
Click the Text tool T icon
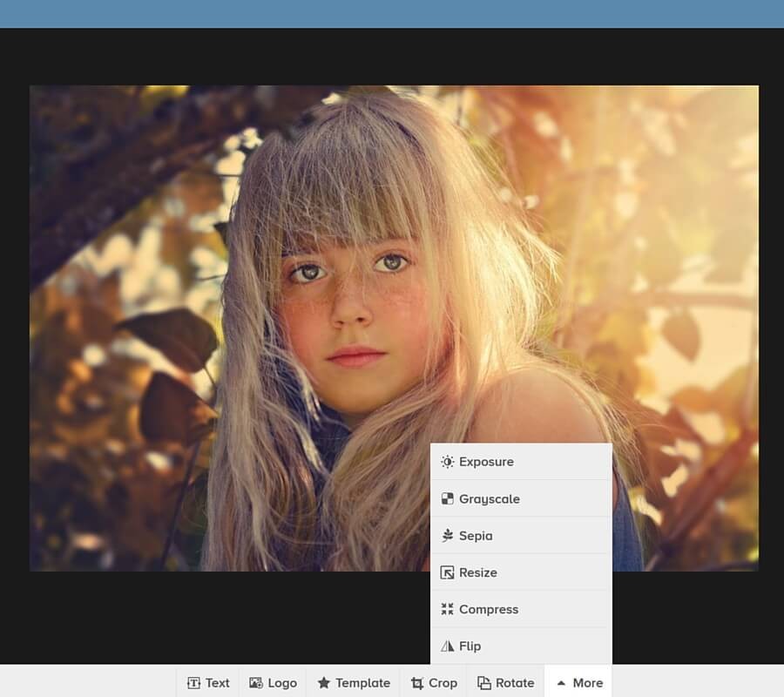(193, 683)
